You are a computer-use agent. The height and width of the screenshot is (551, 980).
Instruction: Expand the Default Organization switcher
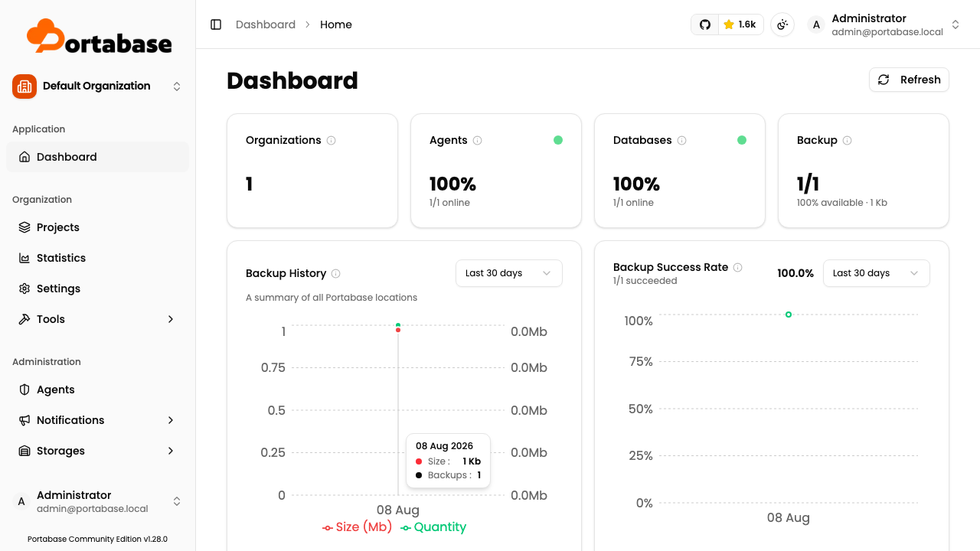point(98,86)
